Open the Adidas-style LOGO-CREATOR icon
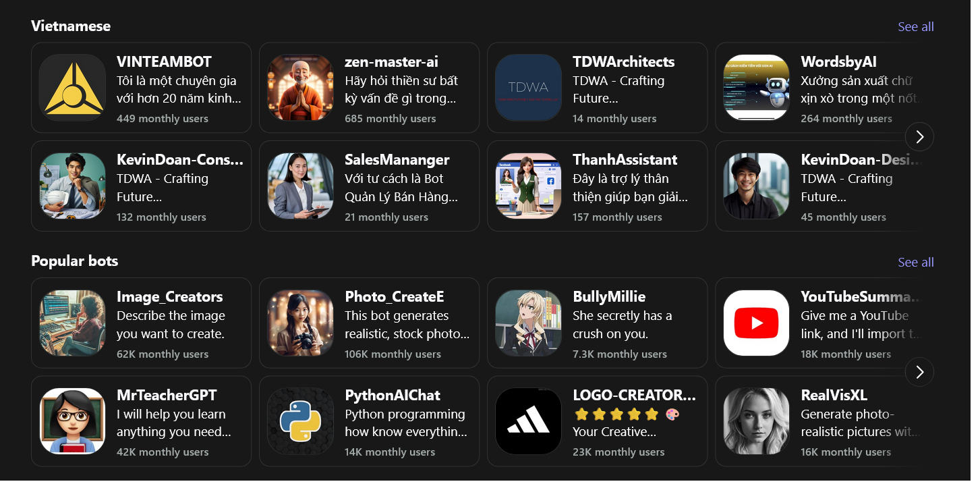 click(x=528, y=421)
